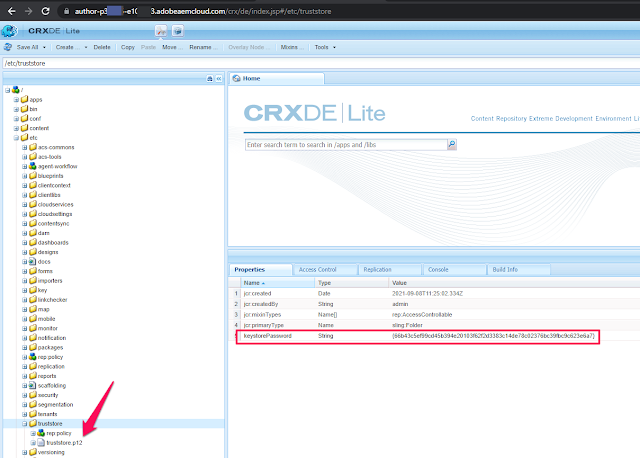Click the jcr:createdBy admin value
The image size is (640, 458).
click(x=400, y=304)
